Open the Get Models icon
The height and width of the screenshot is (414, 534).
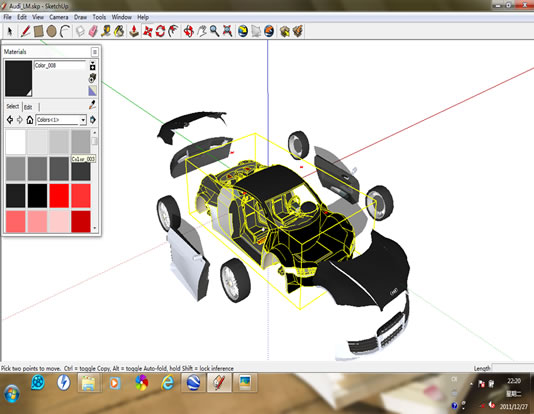[x=284, y=31]
